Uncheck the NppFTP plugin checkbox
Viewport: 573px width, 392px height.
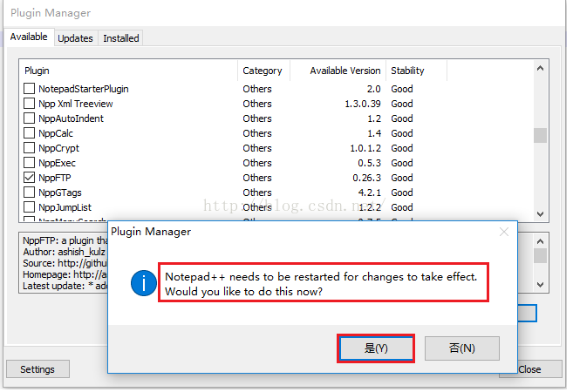(x=30, y=178)
